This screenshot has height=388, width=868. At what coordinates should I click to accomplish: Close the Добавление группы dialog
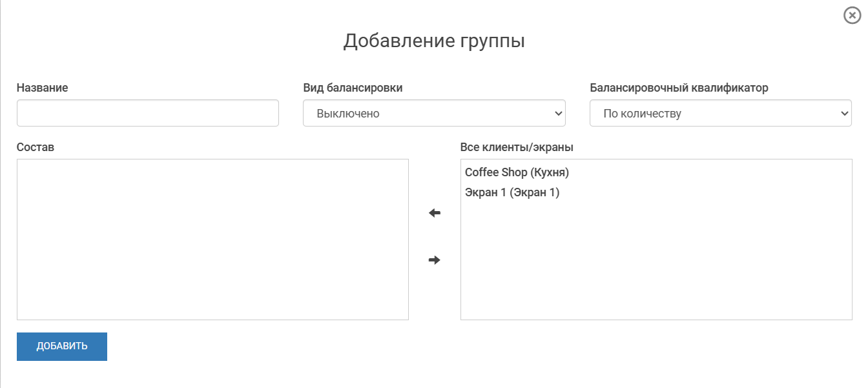(852, 15)
